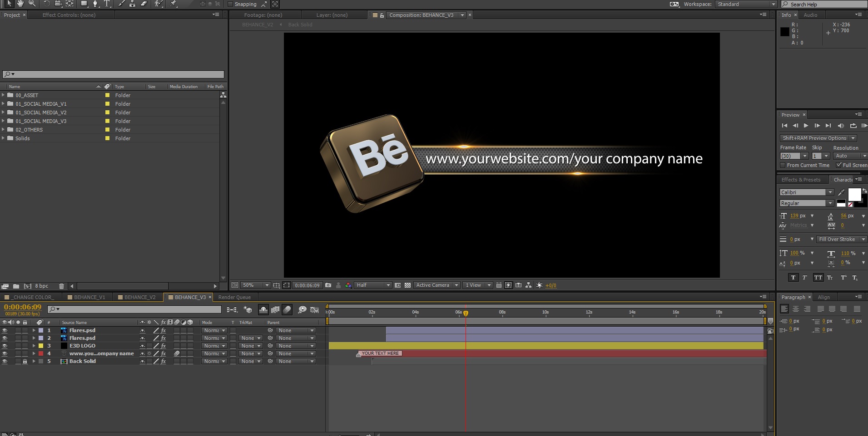The width and height of the screenshot is (868, 436).
Task: Select the Selection arrow tool
Action: [x=9, y=4]
